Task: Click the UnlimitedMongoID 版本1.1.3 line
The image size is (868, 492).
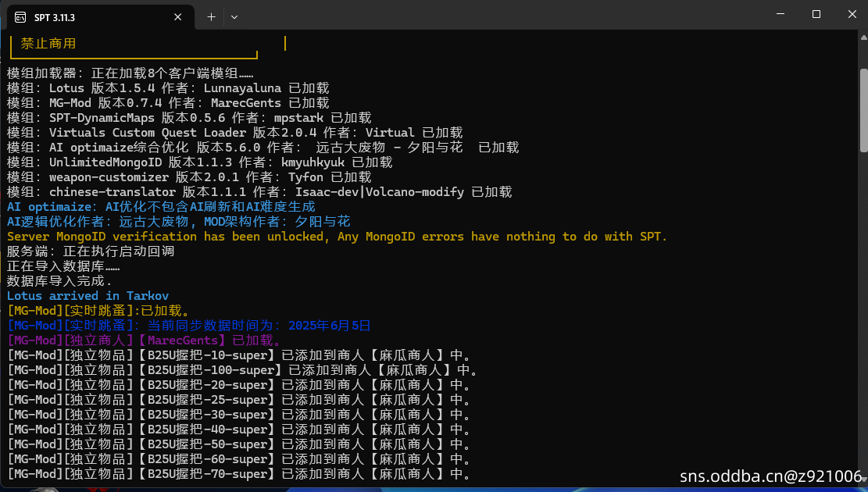Action: coord(199,162)
